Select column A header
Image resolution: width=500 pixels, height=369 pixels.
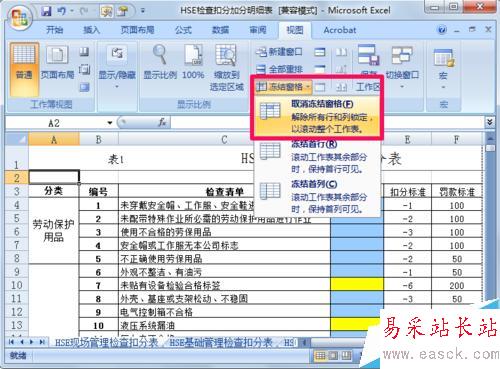click(x=54, y=139)
